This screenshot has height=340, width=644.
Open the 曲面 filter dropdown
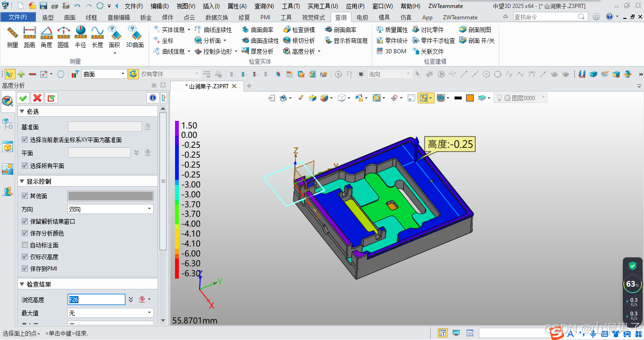(104, 74)
